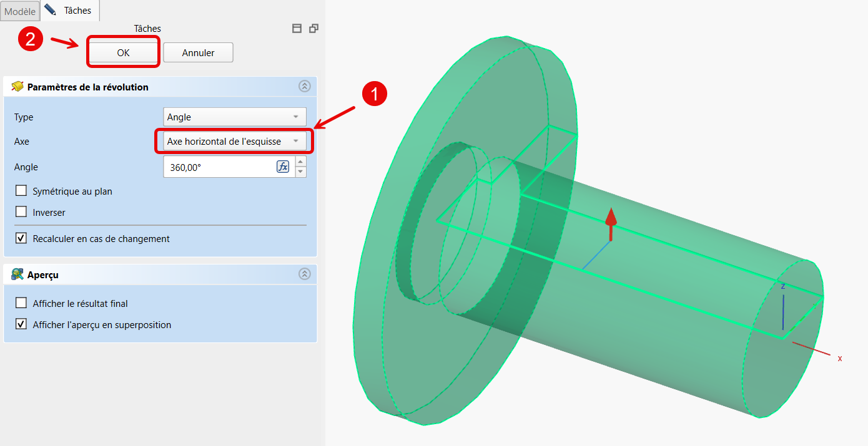Click the Aperçu section header icon
Viewport: 868px width, 446px height.
pos(17,274)
